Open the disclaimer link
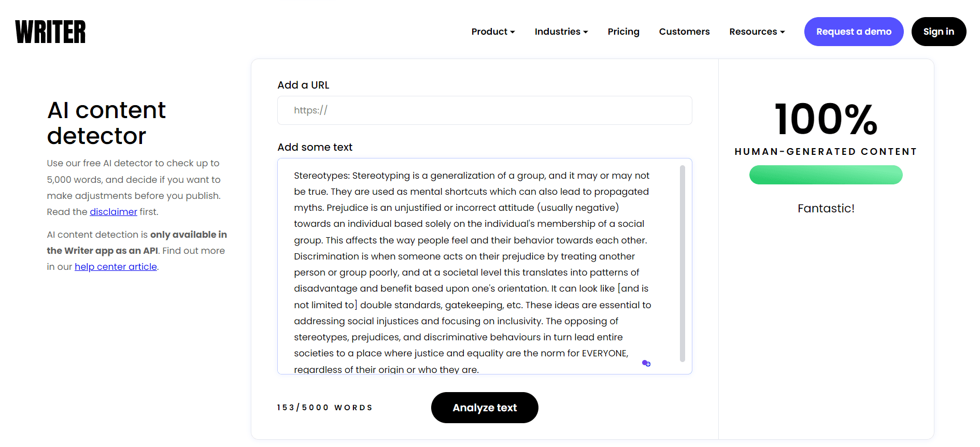 [113, 212]
